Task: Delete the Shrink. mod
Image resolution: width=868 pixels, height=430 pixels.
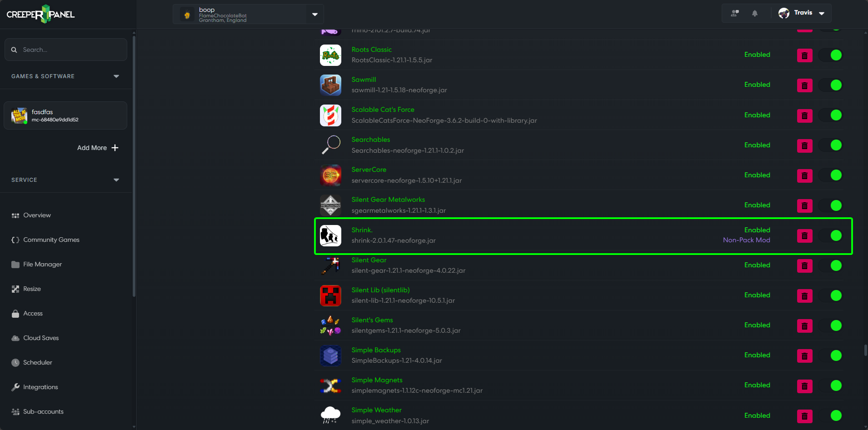Action: (804, 235)
